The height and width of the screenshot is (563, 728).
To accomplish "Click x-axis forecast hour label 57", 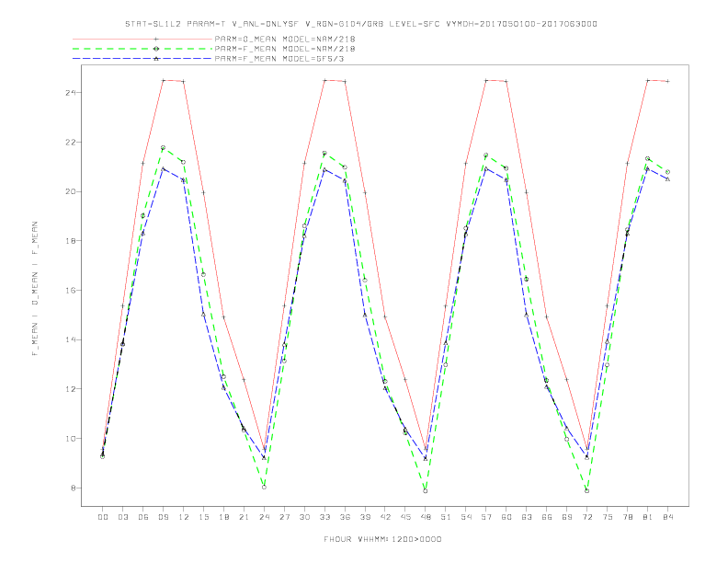I will (x=486, y=517).
